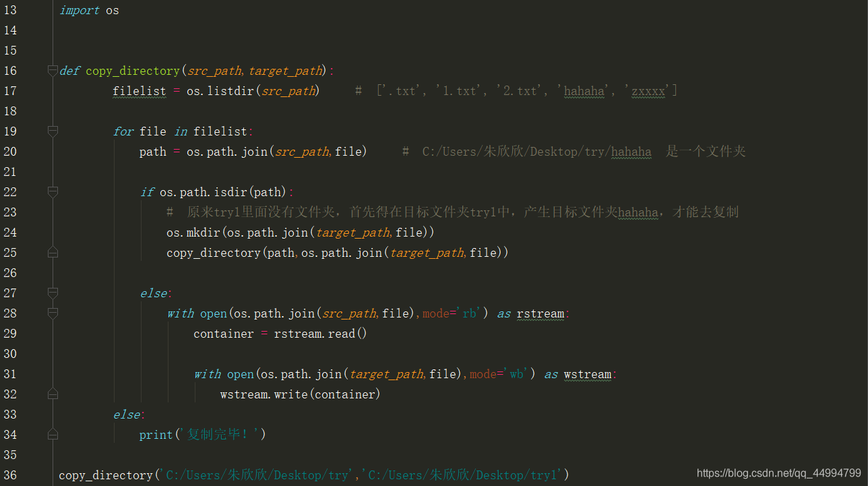868x486 pixels.
Task: Click the 'rb' mode string on line 28
Action: coord(470,313)
